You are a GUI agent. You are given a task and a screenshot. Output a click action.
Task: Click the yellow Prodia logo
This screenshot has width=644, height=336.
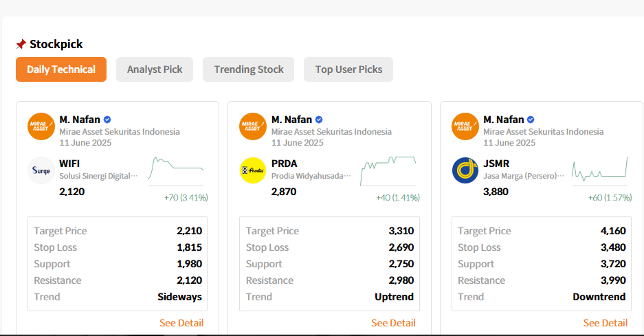pos(253,170)
